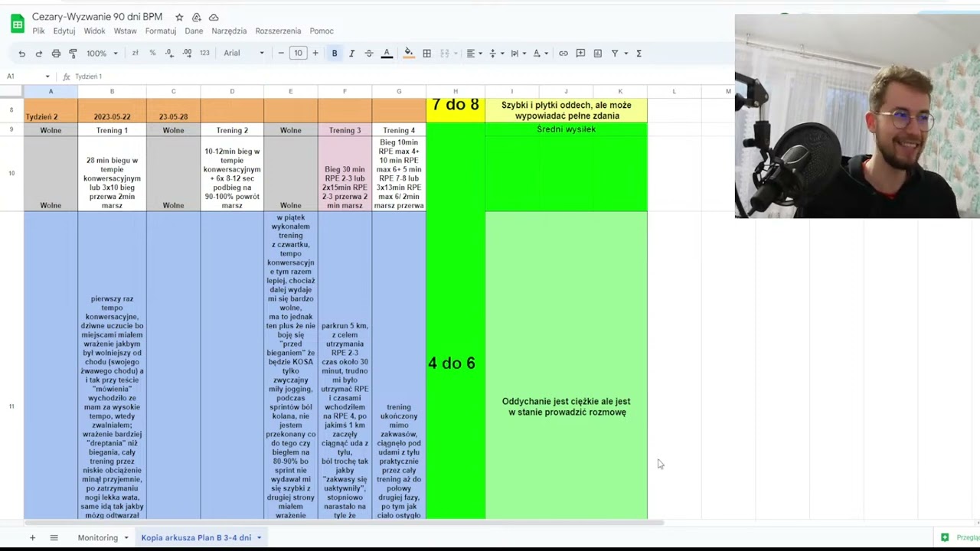Viewport: 980px width, 551px height.
Task: Open the vertical align dropdown
Action: tap(496, 54)
